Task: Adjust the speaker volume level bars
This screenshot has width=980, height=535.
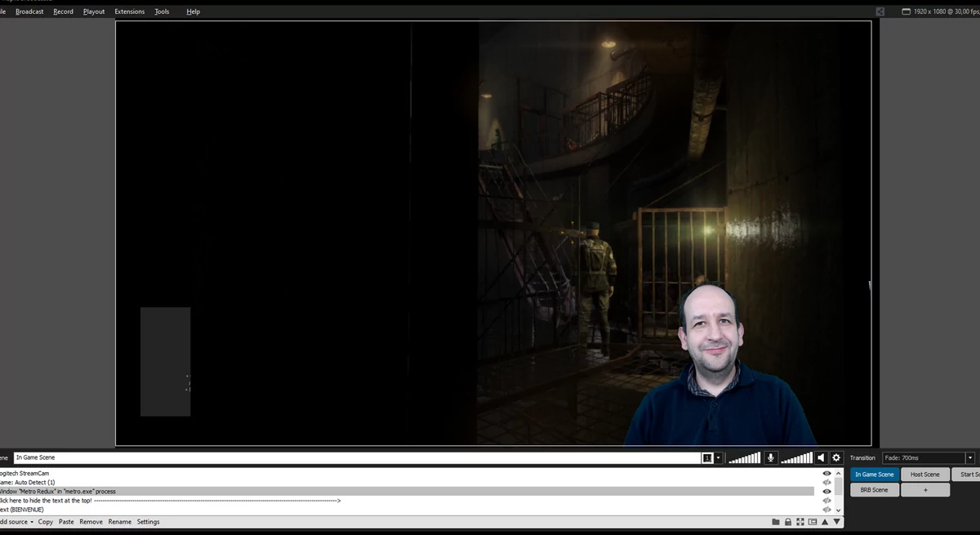Action: coord(797,458)
